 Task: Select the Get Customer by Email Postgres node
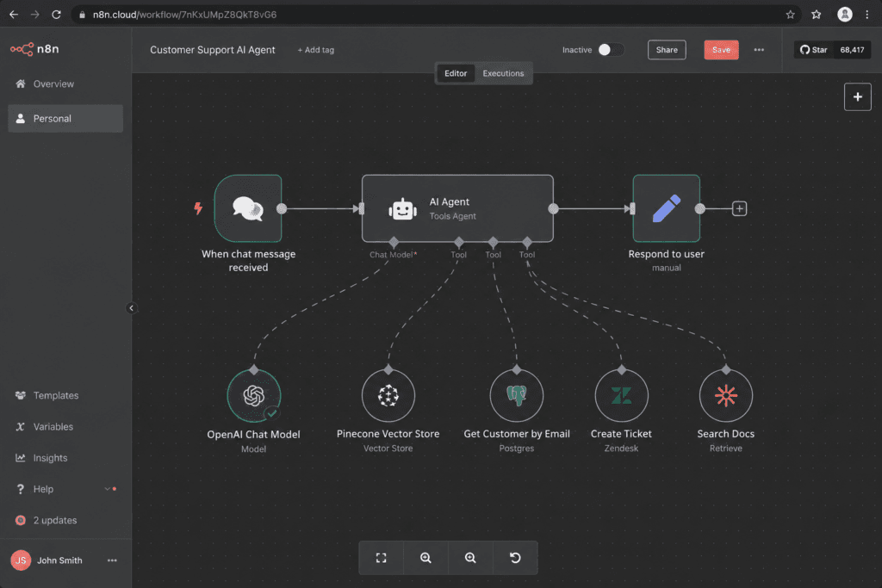pyautogui.click(x=517, y=396)
